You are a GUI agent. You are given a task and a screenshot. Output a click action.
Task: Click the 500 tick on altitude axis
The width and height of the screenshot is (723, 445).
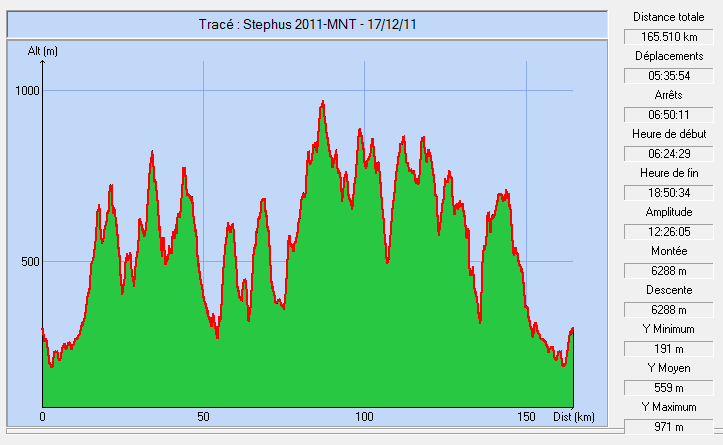coord(28,262)
